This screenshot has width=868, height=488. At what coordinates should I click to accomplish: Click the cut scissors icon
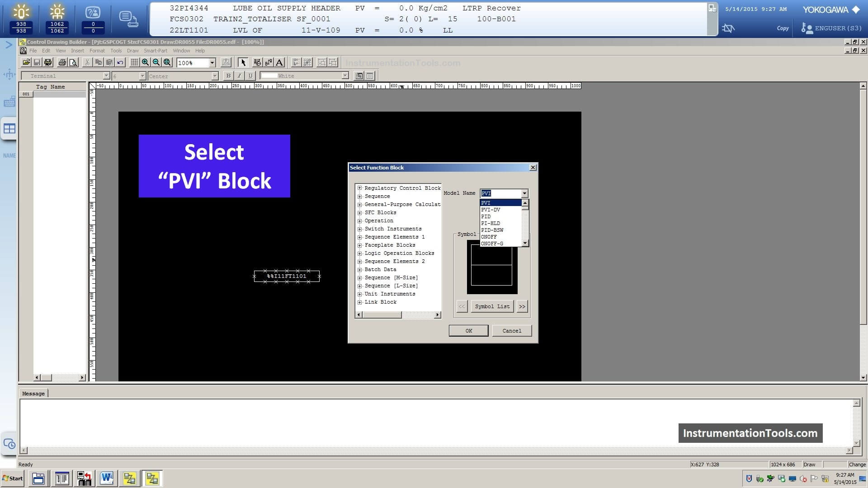[87, 63]
